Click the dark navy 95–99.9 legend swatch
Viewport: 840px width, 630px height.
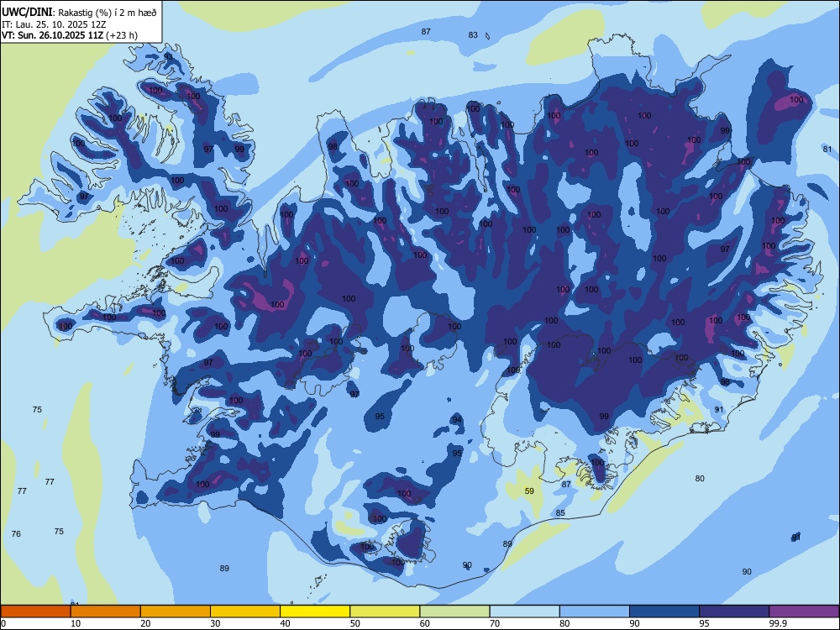point(734,612)
